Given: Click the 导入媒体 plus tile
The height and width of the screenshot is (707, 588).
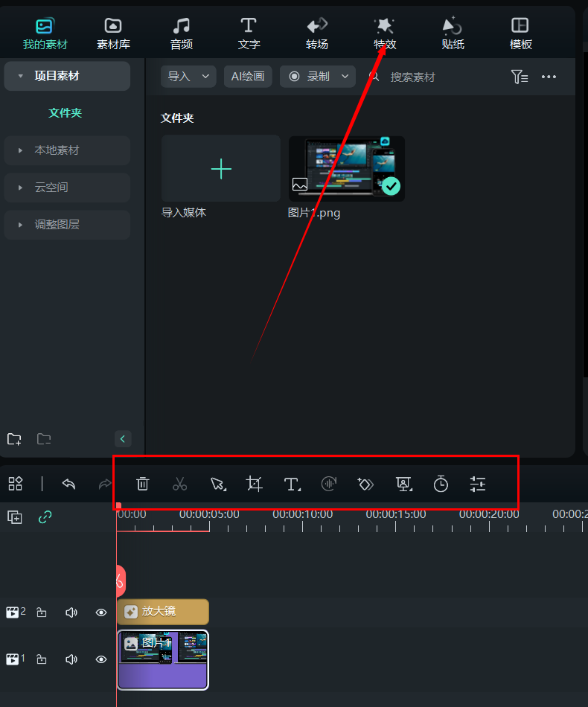Looking at the screenshot, I should click(221, 168).
